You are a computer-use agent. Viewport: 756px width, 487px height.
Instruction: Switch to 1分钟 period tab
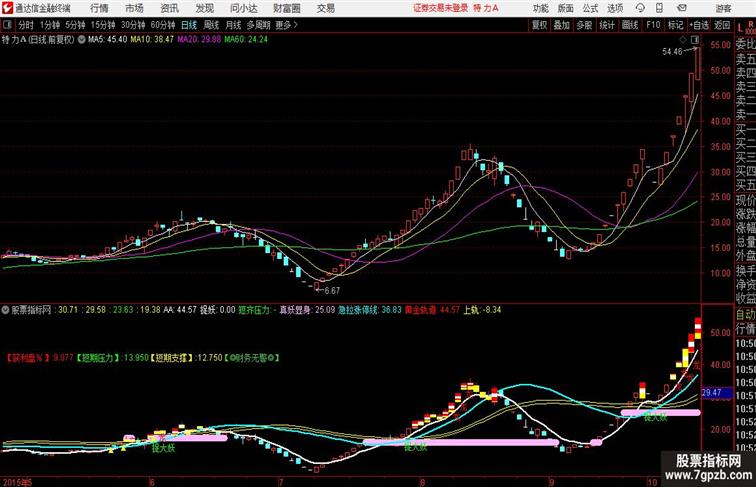(50, 25)
